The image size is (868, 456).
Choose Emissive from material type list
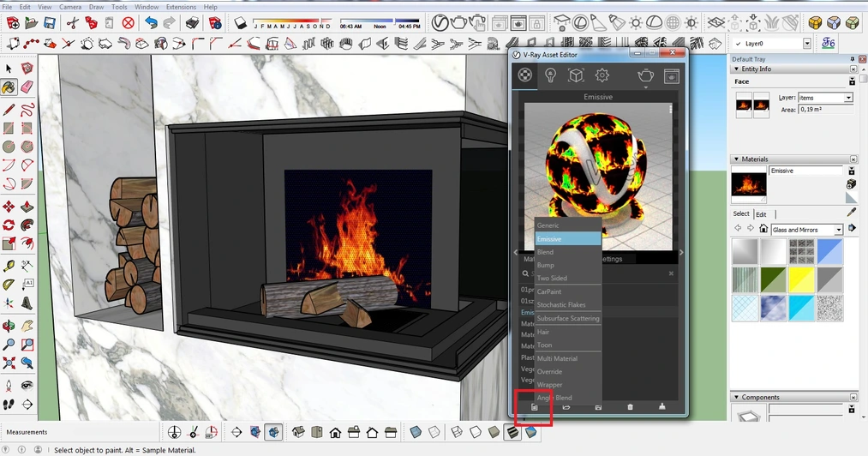tap(568, 239)
